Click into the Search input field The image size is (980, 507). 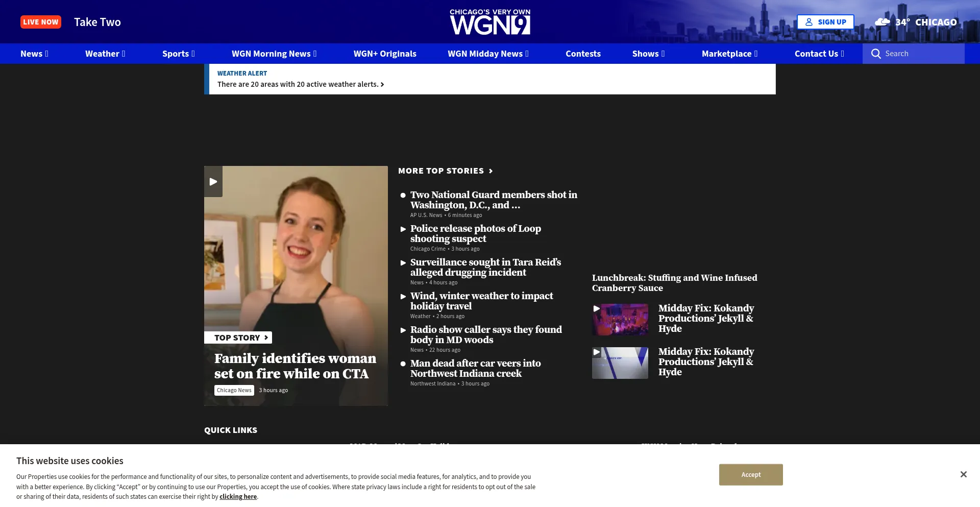click(921, 54)
